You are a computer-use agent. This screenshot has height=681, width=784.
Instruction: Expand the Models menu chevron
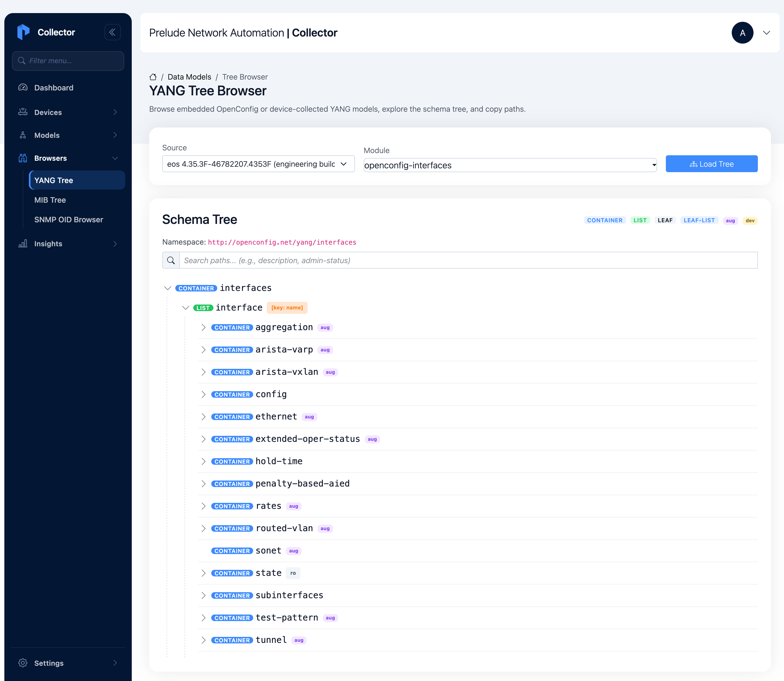pos(115,135)
